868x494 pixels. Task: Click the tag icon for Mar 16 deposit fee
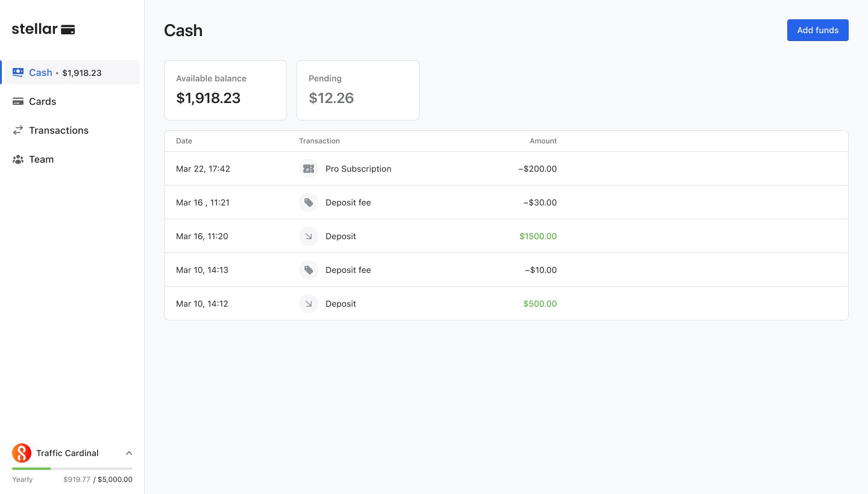(x=309, y=202)
